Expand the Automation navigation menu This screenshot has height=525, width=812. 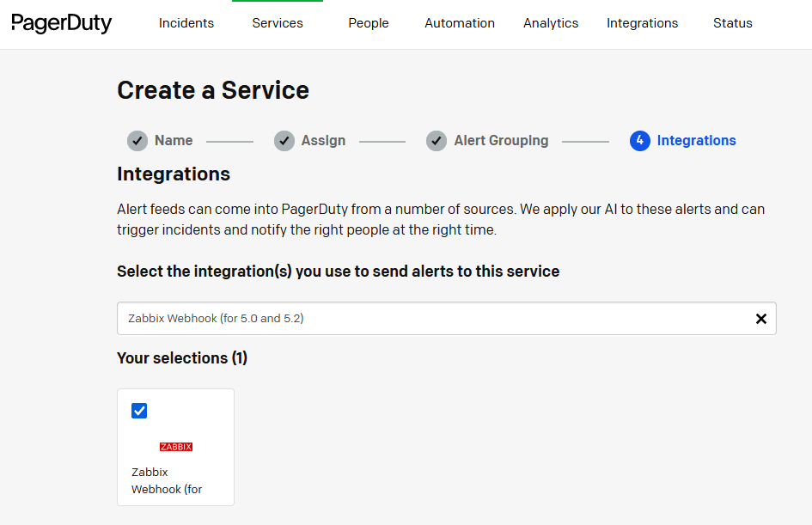460,23
